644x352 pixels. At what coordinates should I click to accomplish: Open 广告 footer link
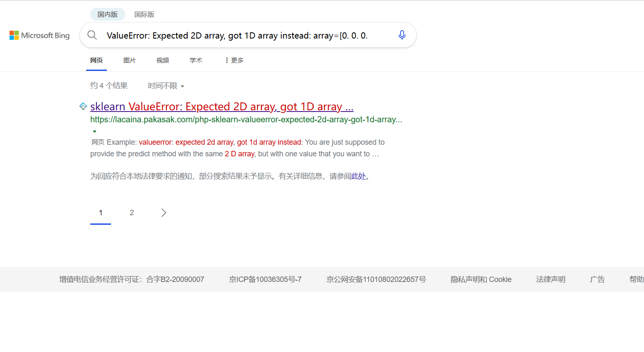597,279
